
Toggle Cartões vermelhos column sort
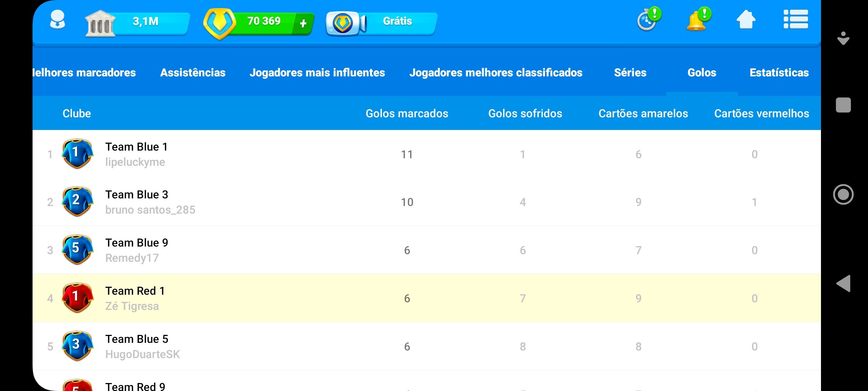tap(761, 113)
